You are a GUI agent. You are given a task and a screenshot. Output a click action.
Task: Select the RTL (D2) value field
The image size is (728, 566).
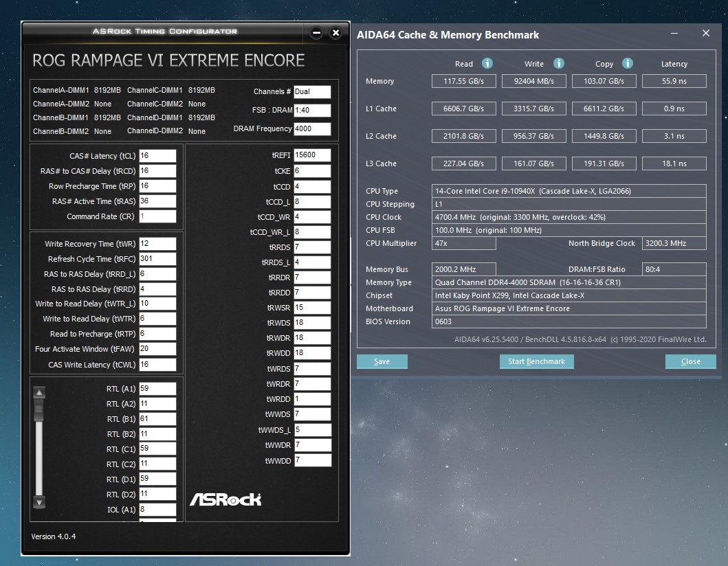tap(158, 494)
